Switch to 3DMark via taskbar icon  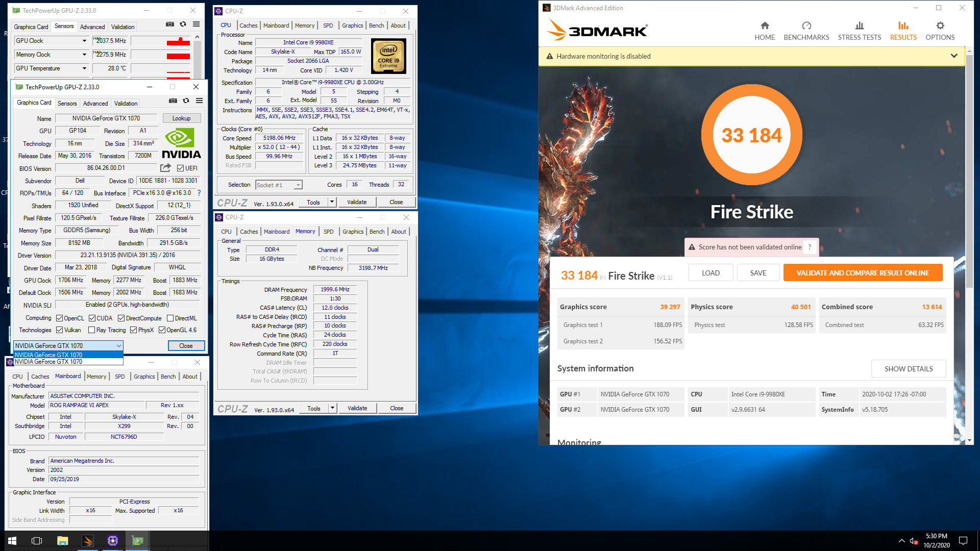(x=88, y=541)
